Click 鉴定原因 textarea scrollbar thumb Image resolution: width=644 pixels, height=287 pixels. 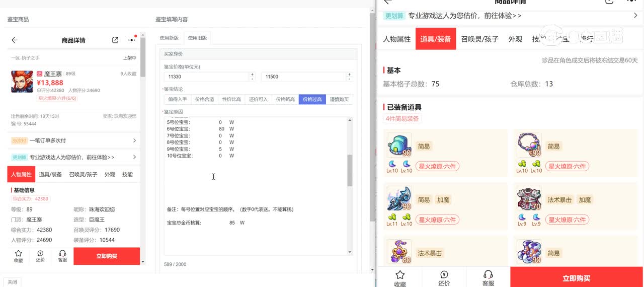[x=350, y=171]
